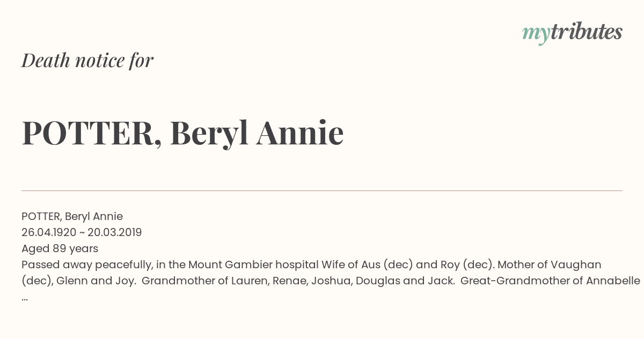This screenshot has width=644, height=338.
Task: Click "Wife of Aus (dec)" in the notice
Action: pyautogui.click(x=367, y=264)
